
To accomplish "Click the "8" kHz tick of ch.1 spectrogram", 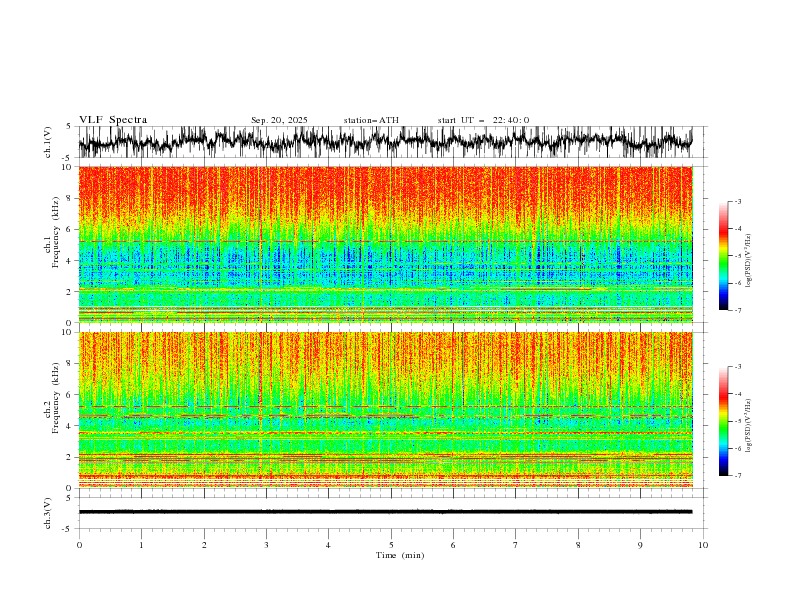I will (70, 198).
